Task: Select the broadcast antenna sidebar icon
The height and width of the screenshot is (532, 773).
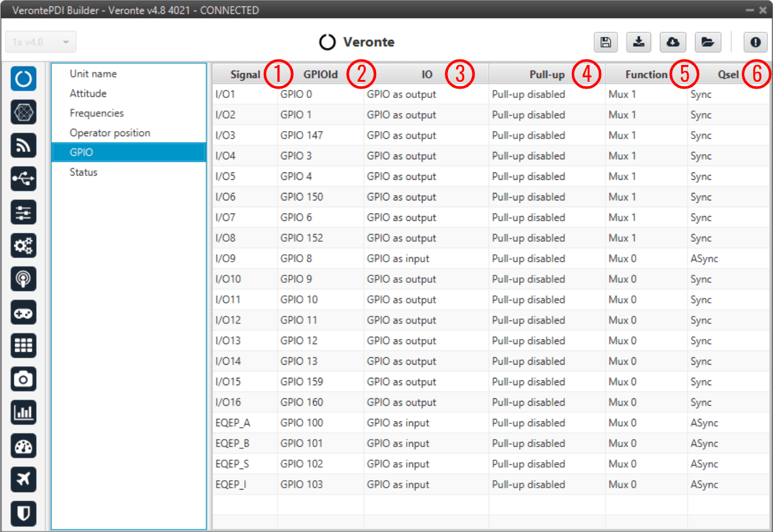Action: tap(24, 279)
